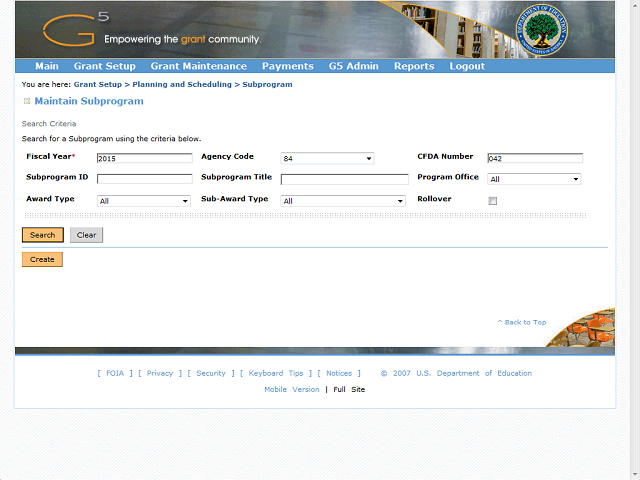Open the Grant Maintenance menu

pyautogui.click(x=199, y=66)
